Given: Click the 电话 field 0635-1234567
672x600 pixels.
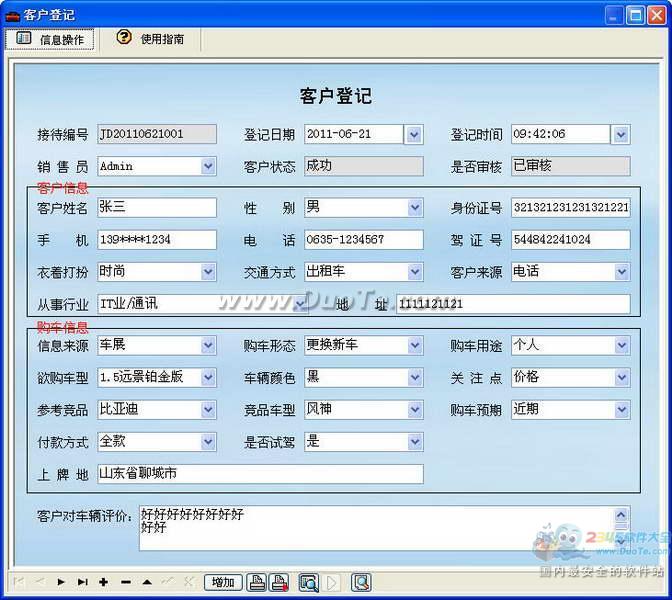Looking at the screenshot, I should [364, 240].
